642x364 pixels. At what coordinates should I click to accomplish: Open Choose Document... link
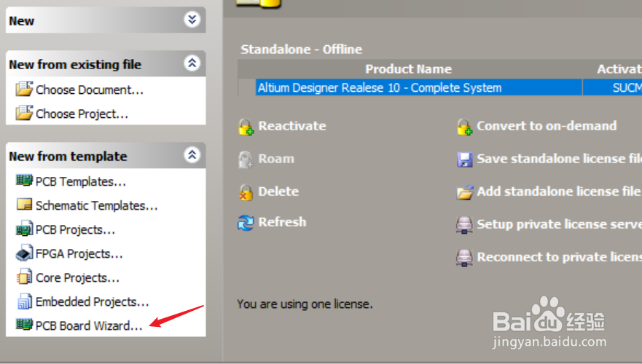pos(90,90)
